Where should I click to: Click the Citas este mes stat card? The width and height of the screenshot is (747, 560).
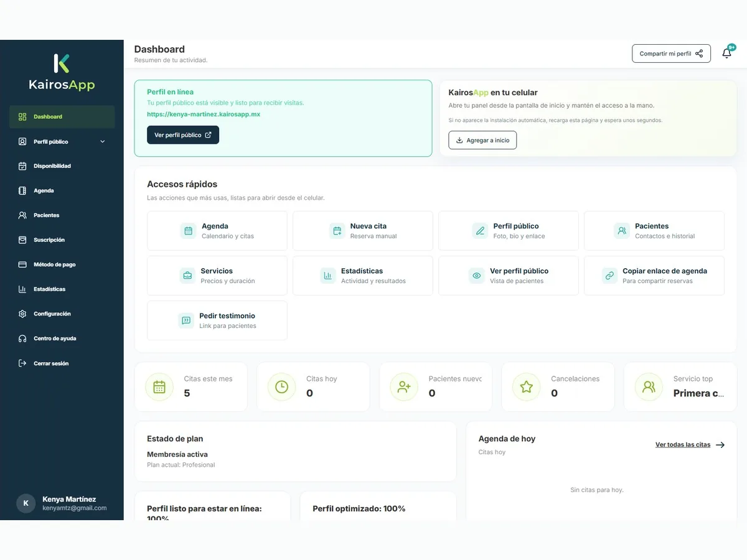tap(191, 387)
